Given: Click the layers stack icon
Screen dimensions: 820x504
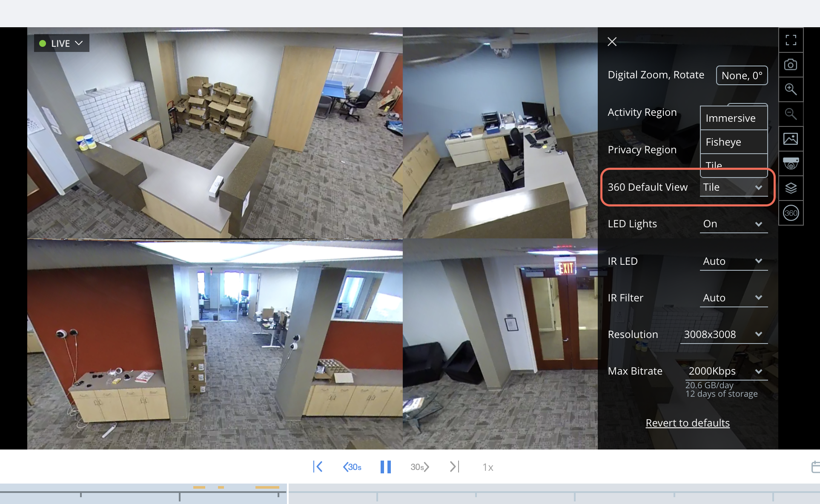Looking at the screenshot, I should (x=791, y=188).
